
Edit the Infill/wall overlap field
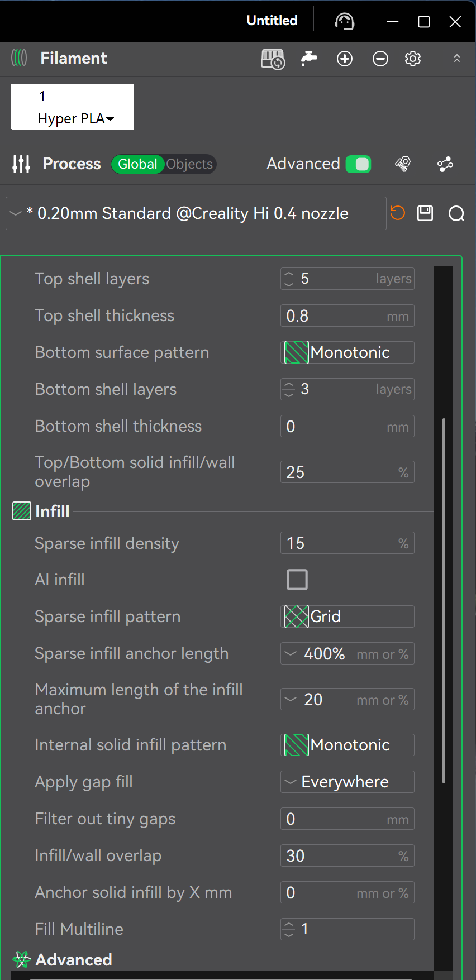[x=348, y=855]
